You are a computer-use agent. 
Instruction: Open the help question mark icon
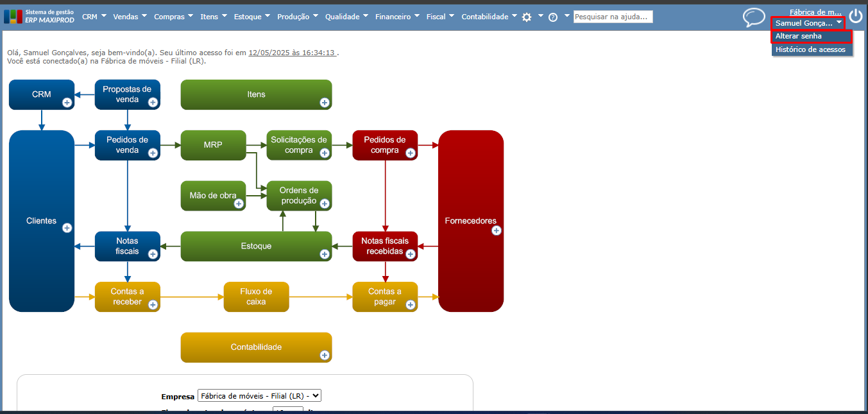pos(553,17)
